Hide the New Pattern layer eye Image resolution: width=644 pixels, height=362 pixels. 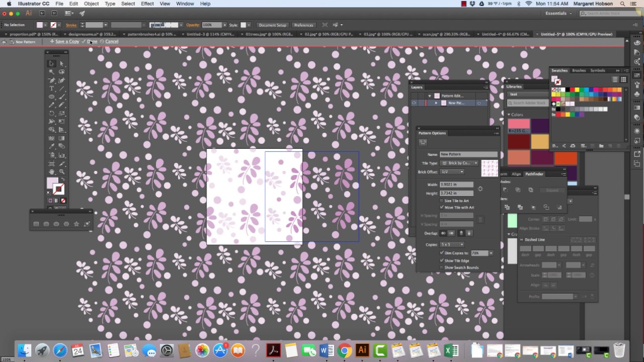click(x=414, y=103)
